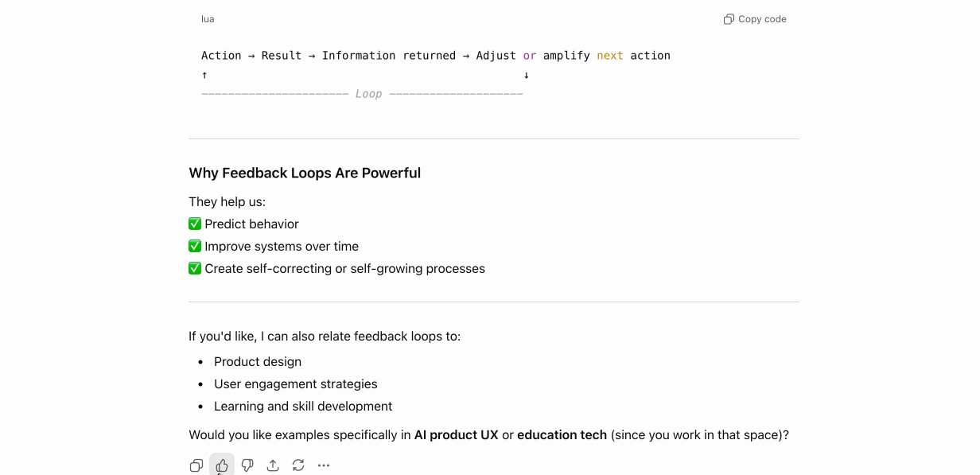This screenshot has height=475, width=980.
Task: Click the lua language label
Action: [x=208, y=19]
